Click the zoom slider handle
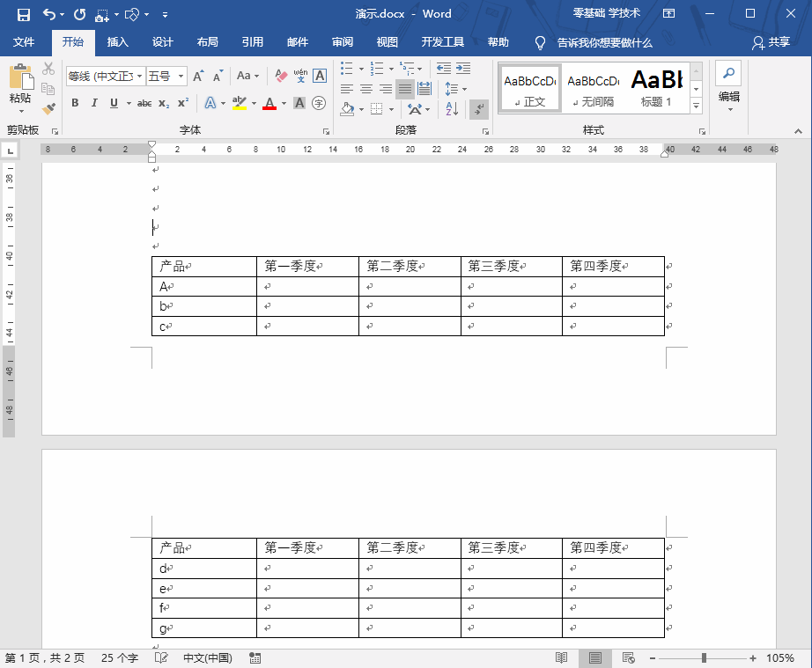This screenshot has width=812, height=668. pyautogui.click(x=704, y=657)
